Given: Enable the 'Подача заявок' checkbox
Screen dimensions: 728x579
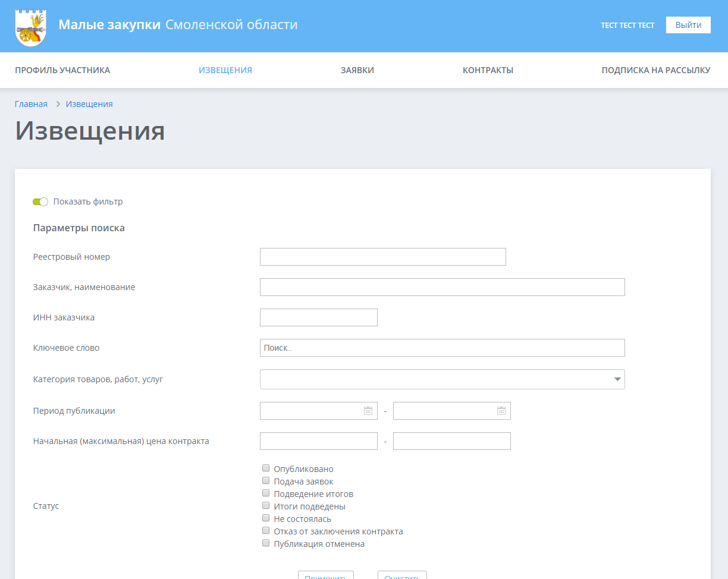Looking at the screenshot, I should pyautogui.click(x=266, y=481).
